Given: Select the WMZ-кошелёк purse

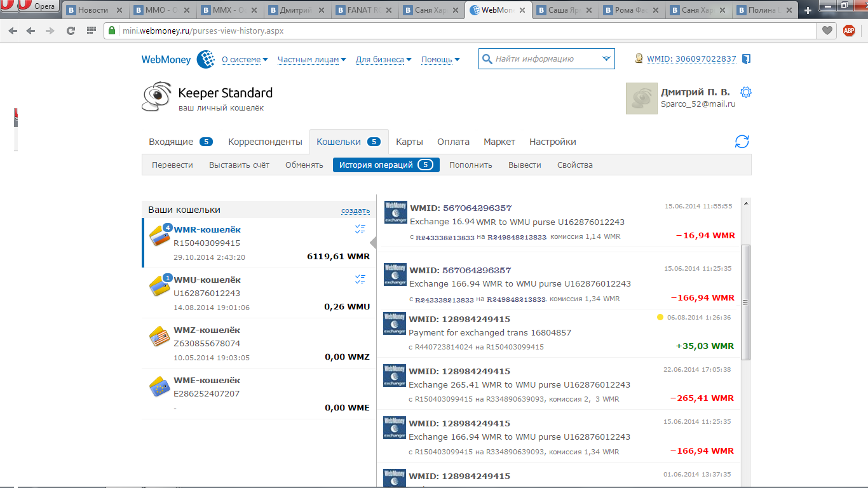Looking at the screenshot, I should (x=258, y=343).
